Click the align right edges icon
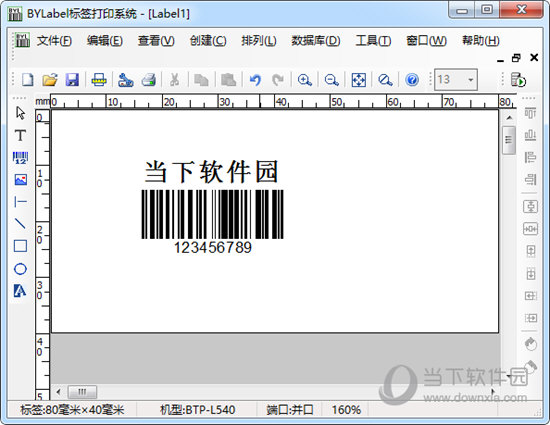The width and height of the screenshot is (550, 425). tap(530, 179)
